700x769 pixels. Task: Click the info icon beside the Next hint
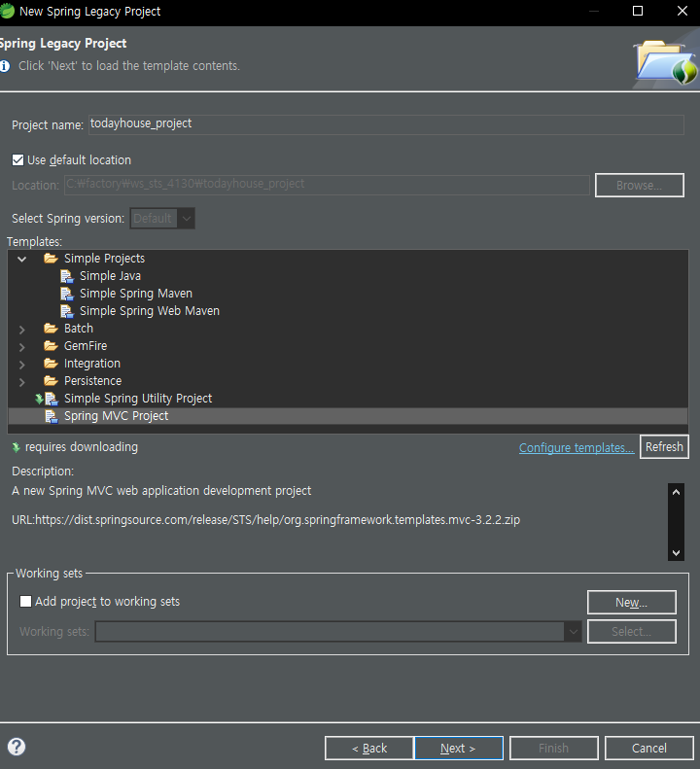point(5,66)
